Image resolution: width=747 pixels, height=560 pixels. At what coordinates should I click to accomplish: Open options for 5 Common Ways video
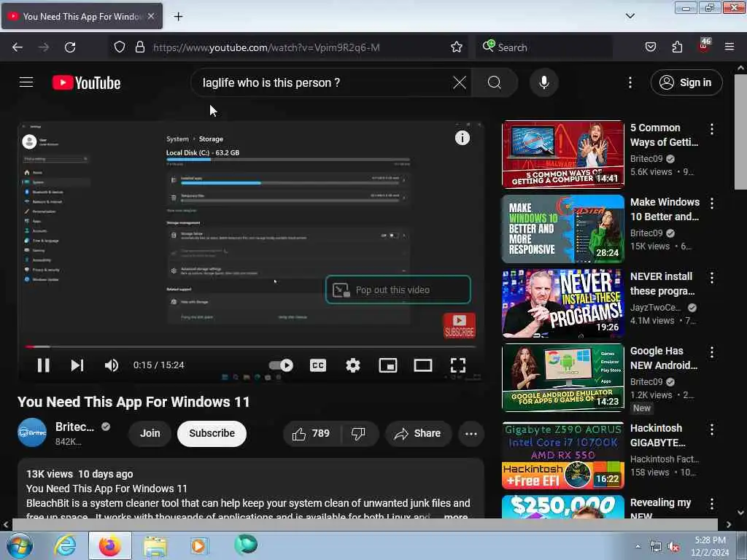(x=712, y=128)
